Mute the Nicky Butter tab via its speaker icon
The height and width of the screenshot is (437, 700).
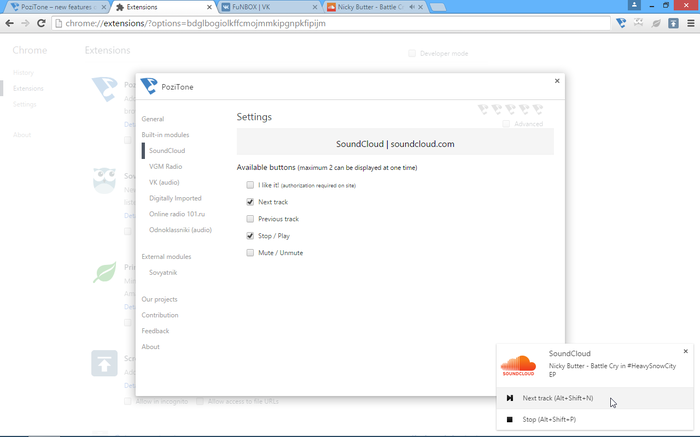(412, 7)
